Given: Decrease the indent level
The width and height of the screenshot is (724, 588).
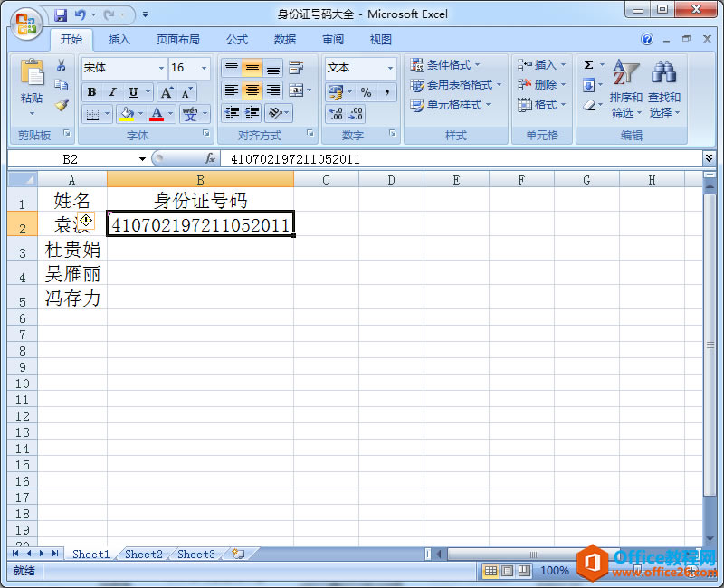Looking at the screenshot, I should (x=232, y=113).
